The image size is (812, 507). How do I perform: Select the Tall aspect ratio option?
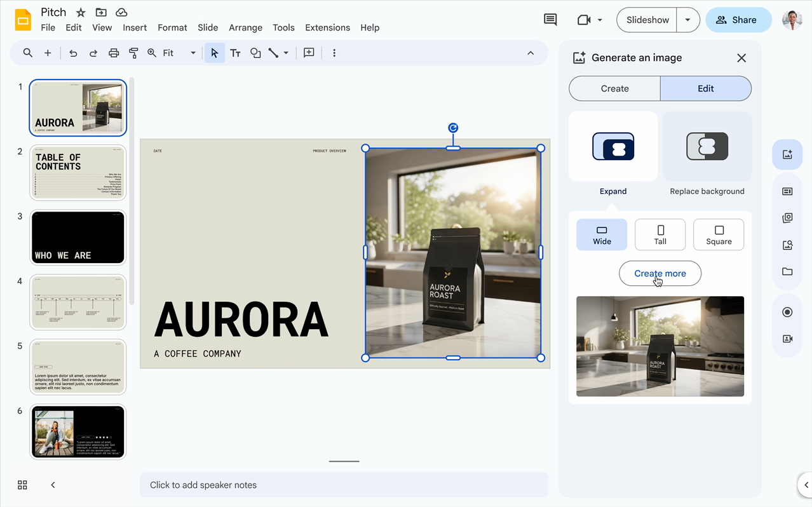pyautogui.click(x=660, y=235)
